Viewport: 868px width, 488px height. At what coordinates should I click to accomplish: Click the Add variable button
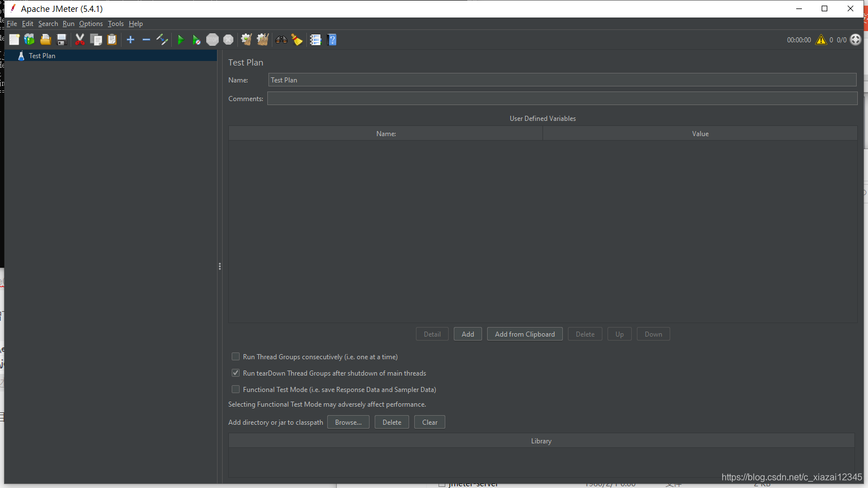[468, 334]
